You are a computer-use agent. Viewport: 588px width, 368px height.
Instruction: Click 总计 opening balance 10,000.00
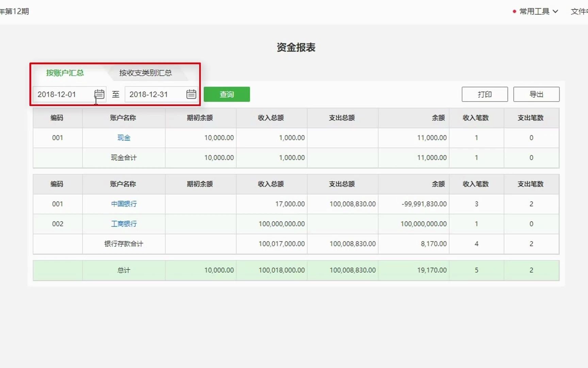click(219, 270)
